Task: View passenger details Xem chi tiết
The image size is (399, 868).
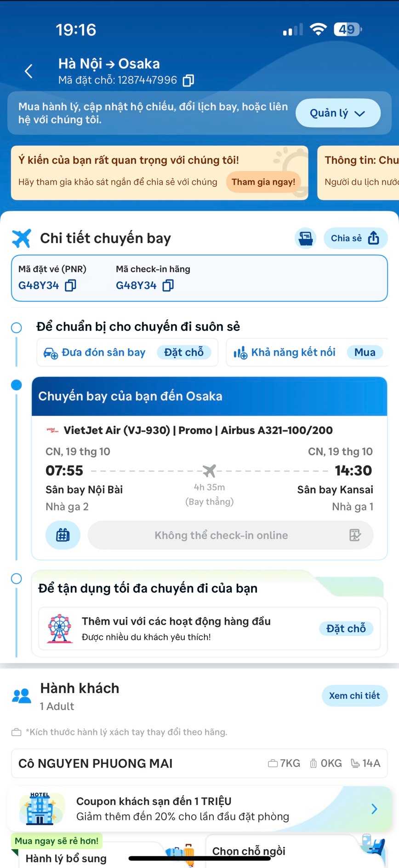Action: point(354,695)
